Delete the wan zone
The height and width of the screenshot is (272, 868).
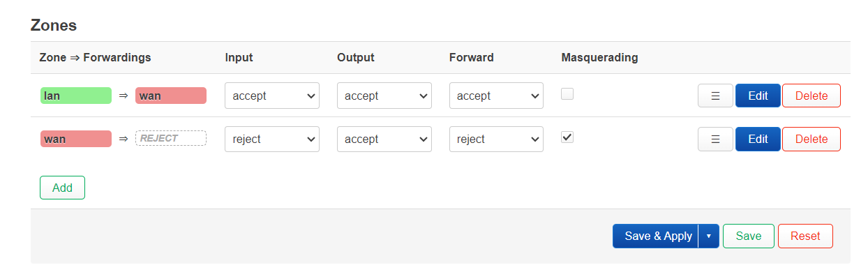coord(811,139)
